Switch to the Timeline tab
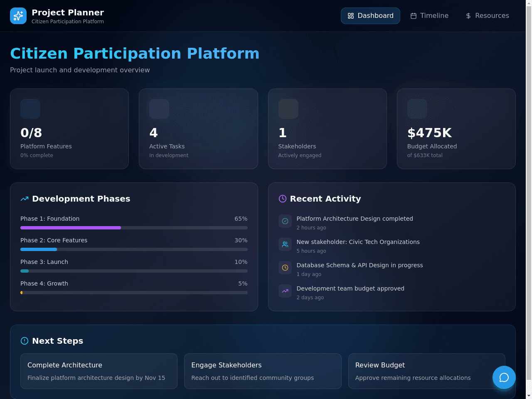The image size is (532, 399). (429, 16)
